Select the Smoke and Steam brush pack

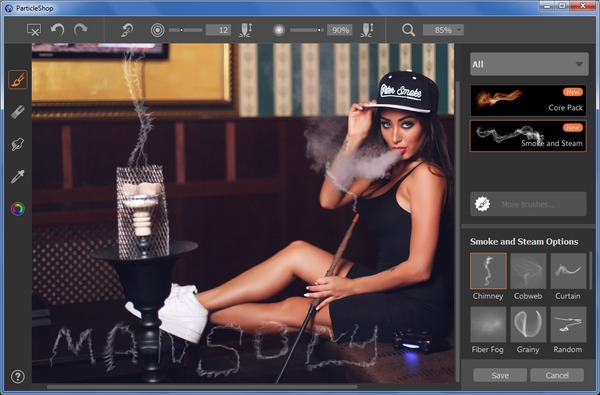click(528, 136)
